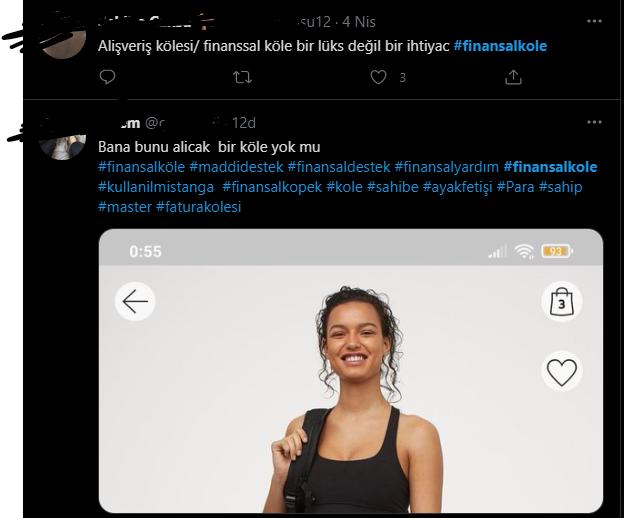Click the back arrow in the embedded image
The width and height of the screenshot is (624, 518).
pyautogui.click(x=135, y=301)
